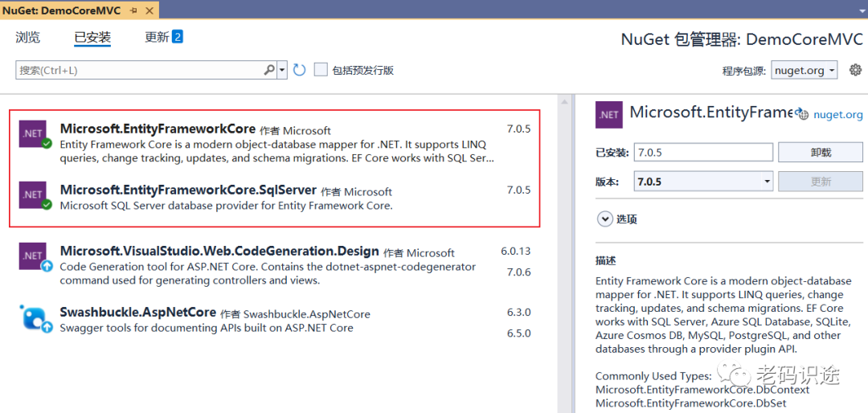The image size is (868, 413).
Task: Click Swashbuckle available version 6.5.0
Action: coord(518,333)
